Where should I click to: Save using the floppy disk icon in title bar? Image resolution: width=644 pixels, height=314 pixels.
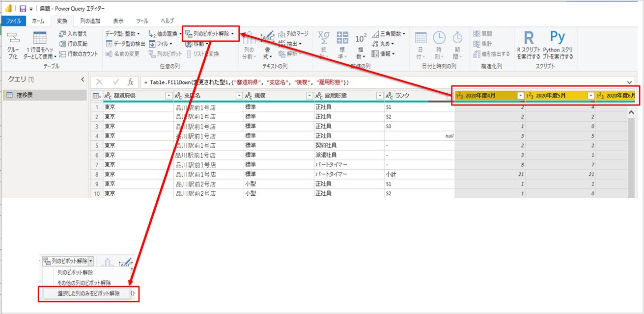[x=23, y=8]
